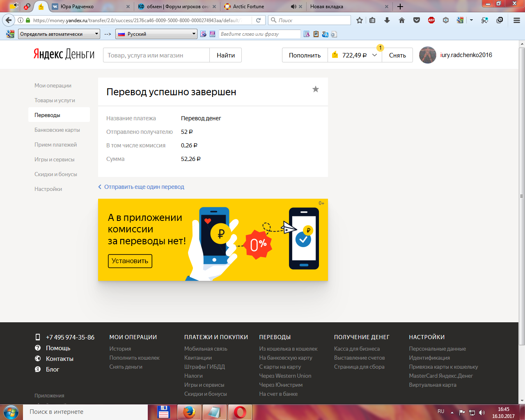Expand the wallet balance 722,49 dropdown
The width and height of the screenshot is (525, 420).
[x=374, y=55]
